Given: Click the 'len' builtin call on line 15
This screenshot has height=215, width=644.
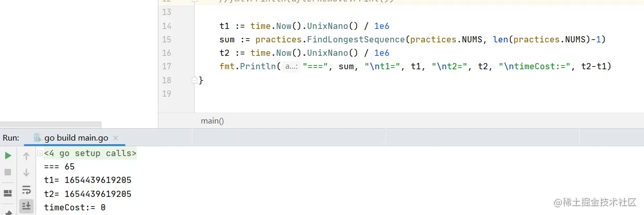Looking at the screenshot, I should pyautogui.click(x=501, y=39).
